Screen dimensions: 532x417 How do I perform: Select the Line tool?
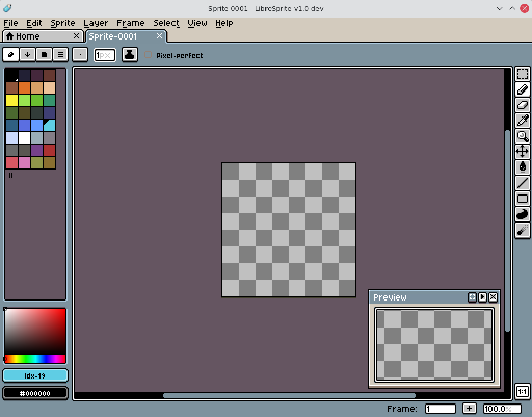coord(522,183)
